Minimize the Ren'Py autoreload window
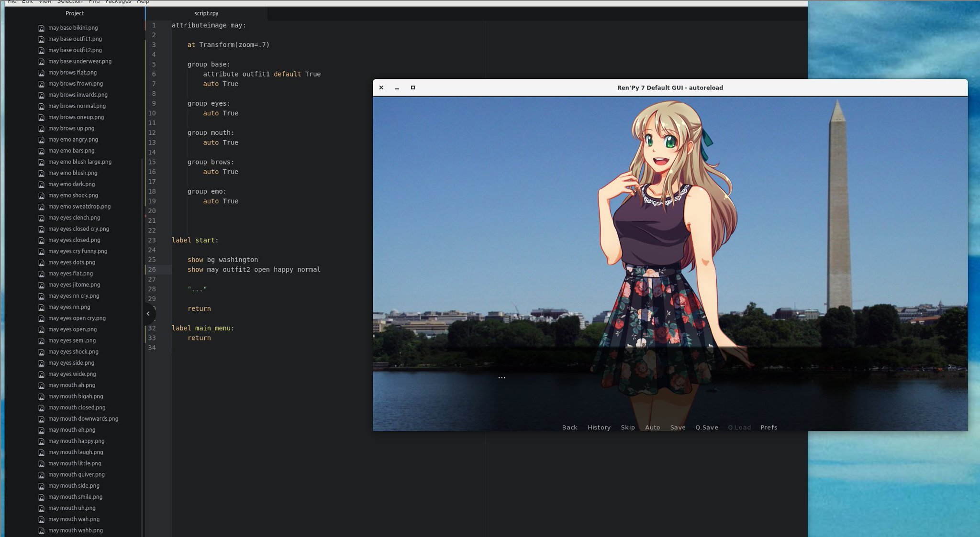Screen dimensions: 980x537 (x=397, y=88)
